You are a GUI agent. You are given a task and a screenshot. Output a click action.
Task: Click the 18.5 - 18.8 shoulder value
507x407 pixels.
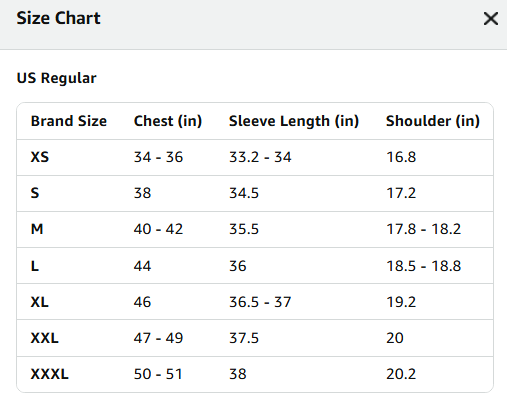423,266
